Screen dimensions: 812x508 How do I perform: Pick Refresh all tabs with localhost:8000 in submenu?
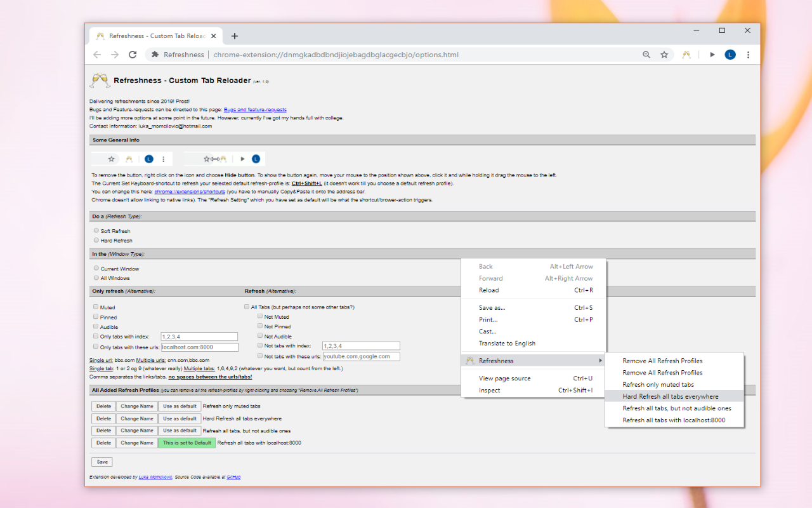[674, 420]
